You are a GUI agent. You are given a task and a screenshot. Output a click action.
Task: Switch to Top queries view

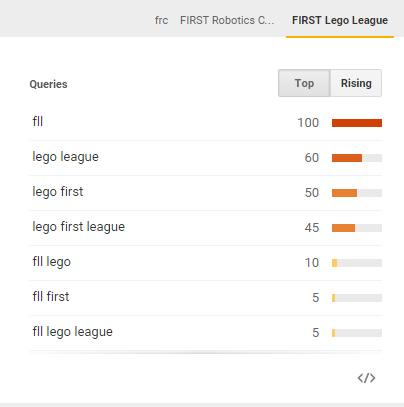click(x=304, y=83)
